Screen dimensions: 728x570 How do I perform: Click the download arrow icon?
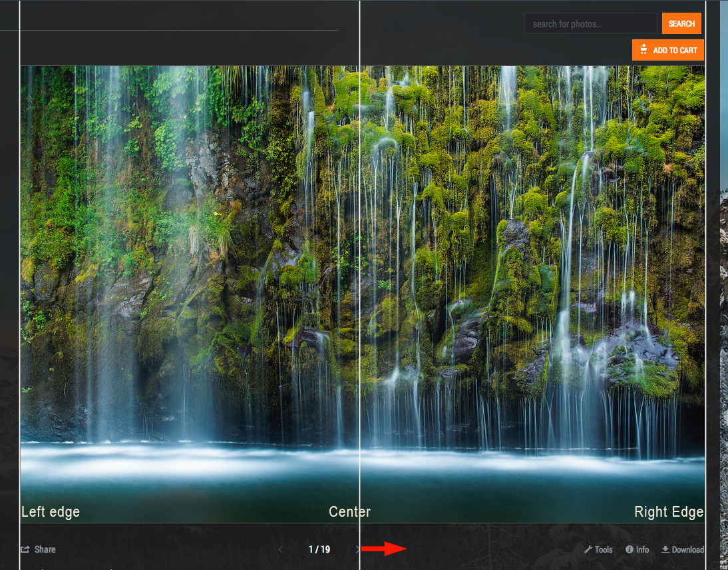click(x=665, y=549)
